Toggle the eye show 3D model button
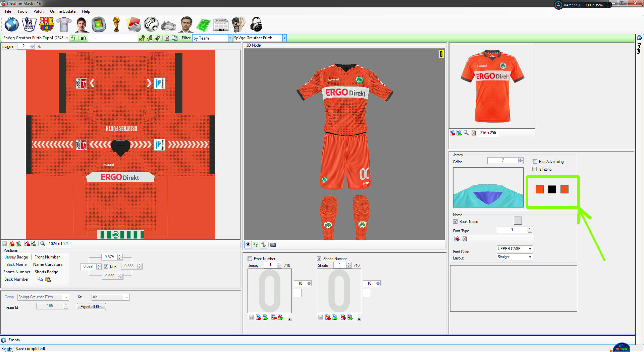The image size is (644, 352). (248, 244)
